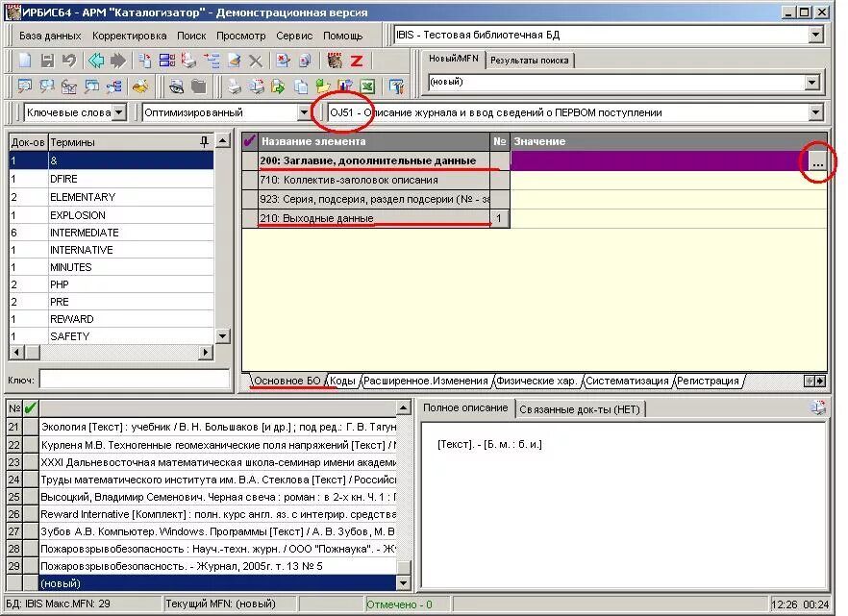This screenshot has width=848, height=616.
Task: Go to next record with gray right arrows
Action: [x=118, y=61]
